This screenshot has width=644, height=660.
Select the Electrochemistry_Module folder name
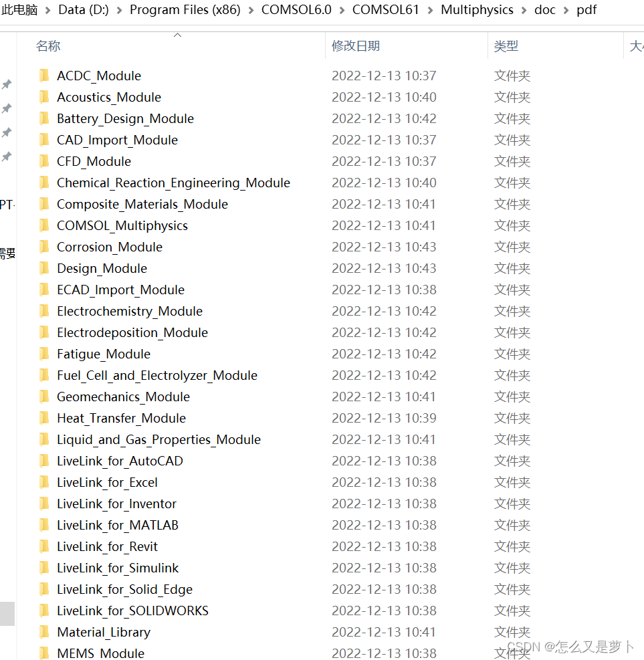(x=130, y=312)
